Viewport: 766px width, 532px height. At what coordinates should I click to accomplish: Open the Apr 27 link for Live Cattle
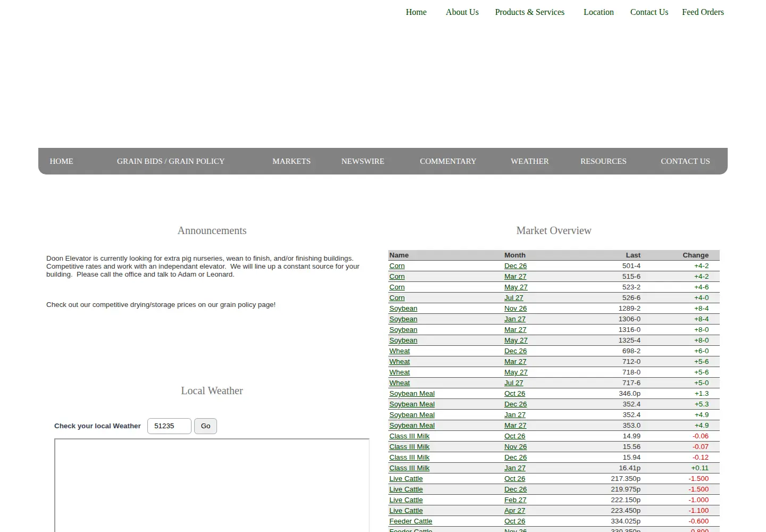pyautogui.click(x=514, y=511)
